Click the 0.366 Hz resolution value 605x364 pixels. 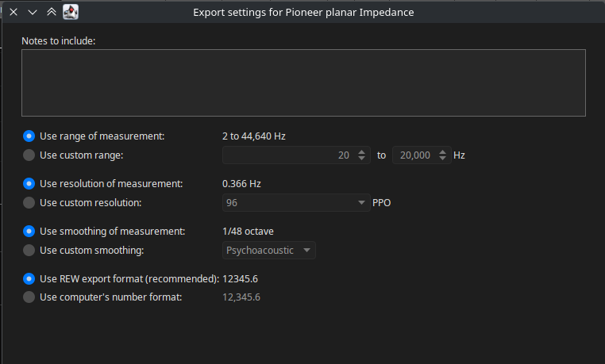[241, 184]
